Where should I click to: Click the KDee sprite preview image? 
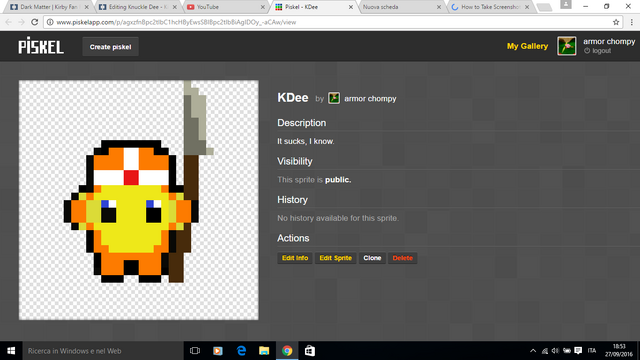pyautogui.click(x=138, y=200)
